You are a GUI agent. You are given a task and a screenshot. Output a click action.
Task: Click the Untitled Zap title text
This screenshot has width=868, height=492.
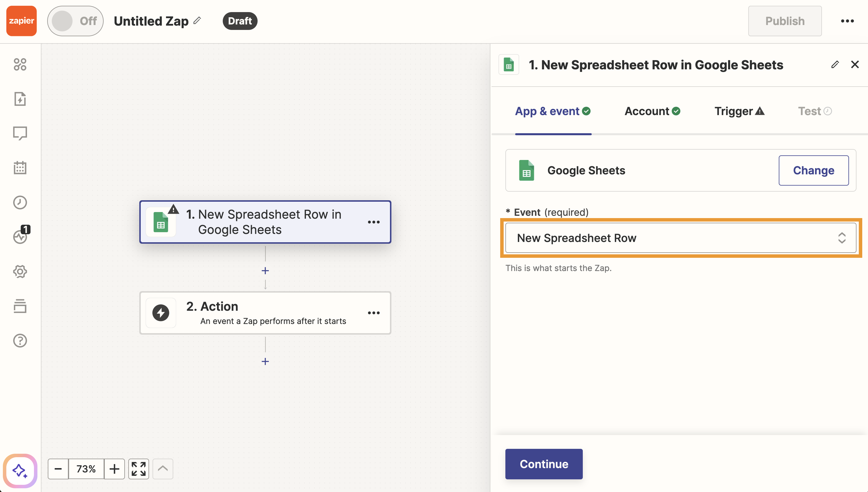[151, 21]
